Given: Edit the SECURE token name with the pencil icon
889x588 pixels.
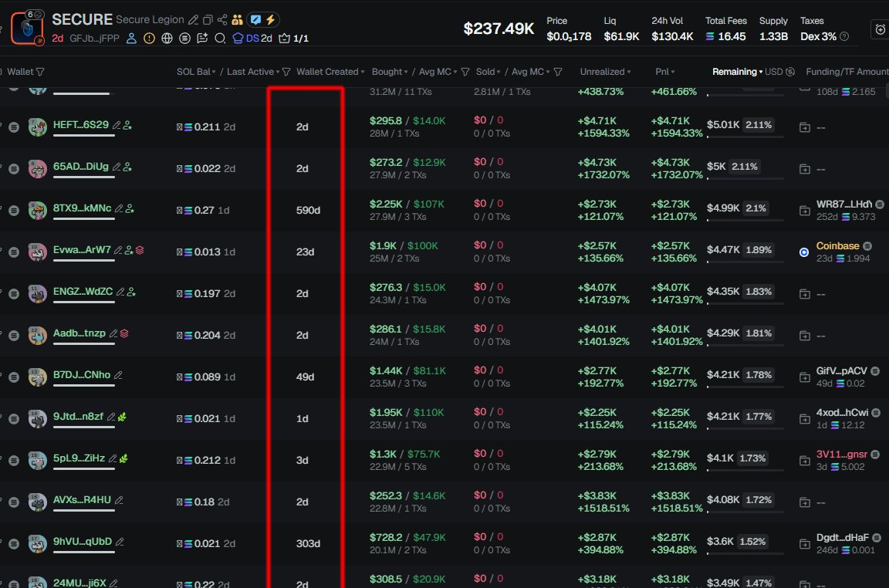Looking at the screenshot, I should (194, 20).
